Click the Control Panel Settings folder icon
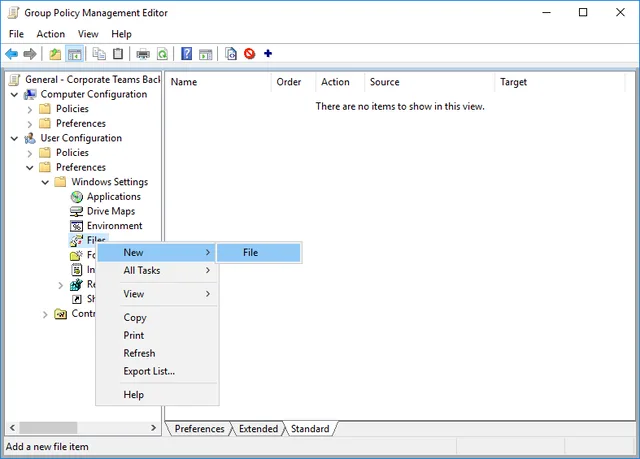Screen dimensions: 640x459 61,314
